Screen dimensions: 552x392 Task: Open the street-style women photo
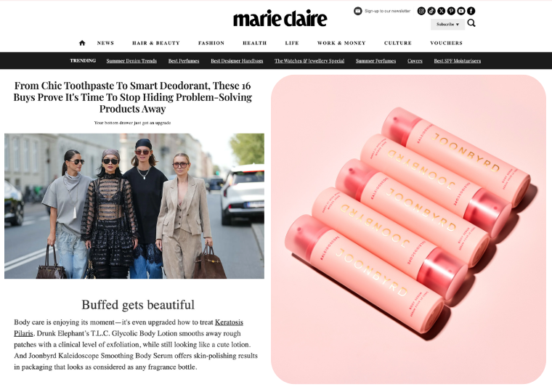pyautogui.click(x=134, y=206)
